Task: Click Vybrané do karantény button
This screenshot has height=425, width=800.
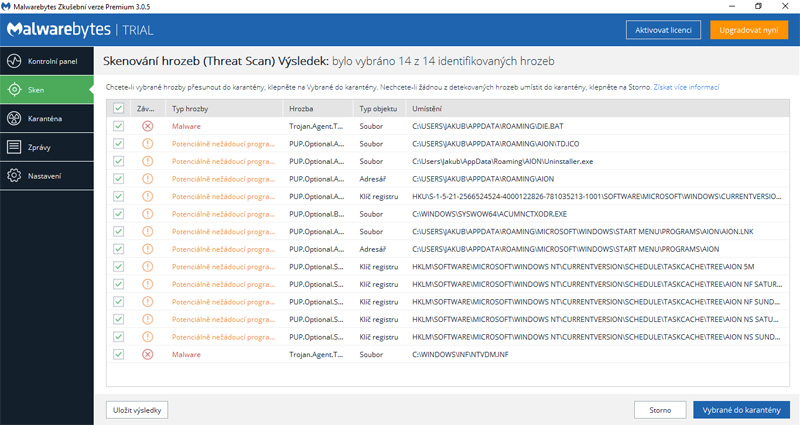Action: click(x=741, y=410)
